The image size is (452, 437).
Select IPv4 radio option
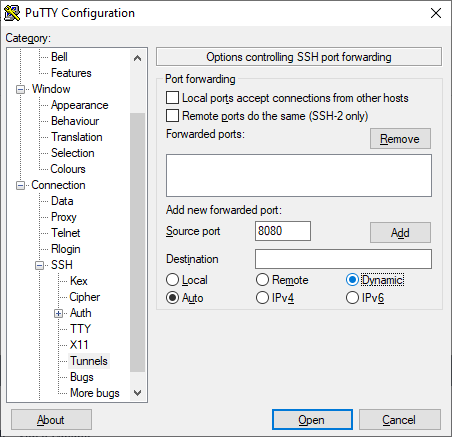pyautogui.click(x=262, y=298)
